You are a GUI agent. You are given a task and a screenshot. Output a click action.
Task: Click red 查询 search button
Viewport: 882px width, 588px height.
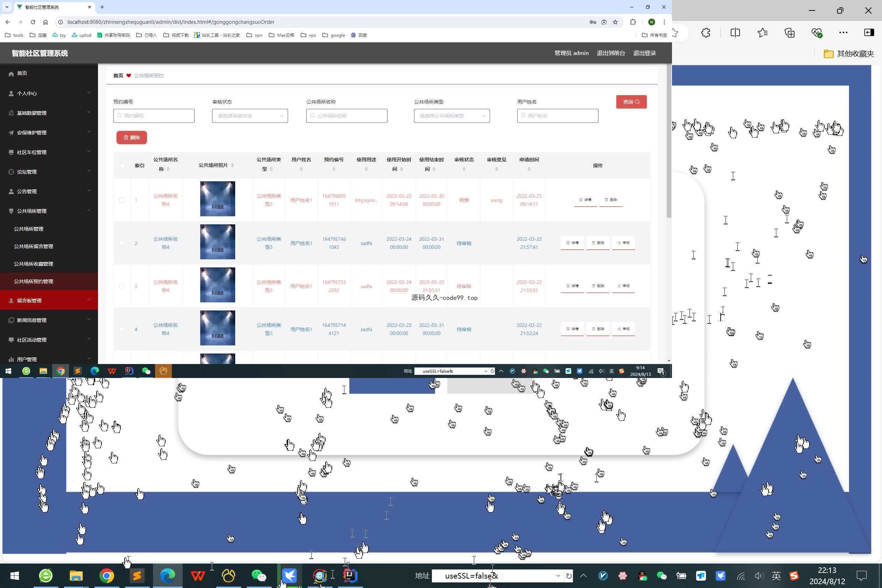coord(631,102)
